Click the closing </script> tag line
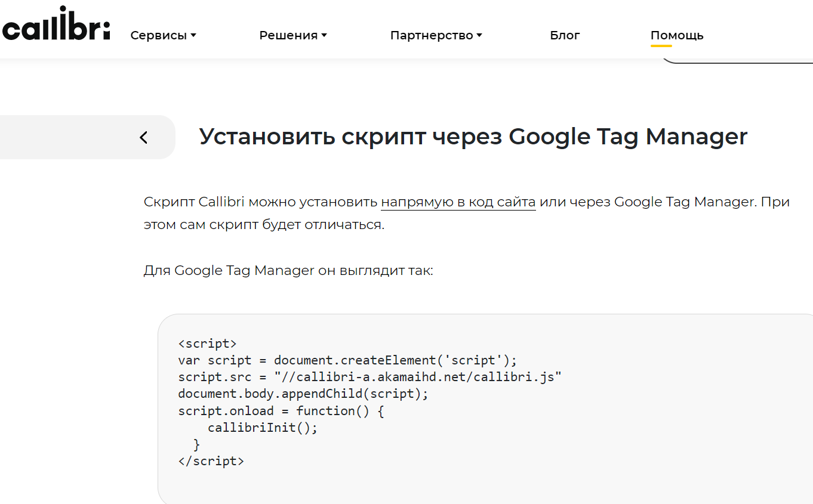This screenshot has height=504, width=813. tap(211, 461)
